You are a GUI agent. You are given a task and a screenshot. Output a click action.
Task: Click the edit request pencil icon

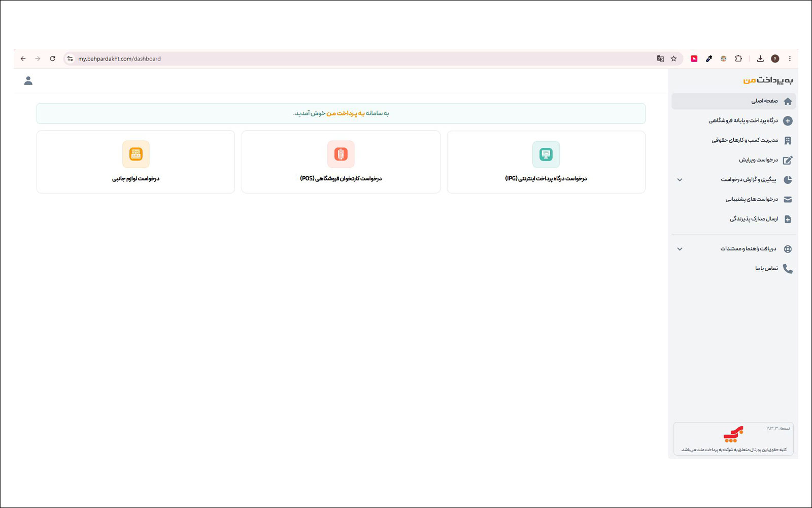(x=788, y=160)
